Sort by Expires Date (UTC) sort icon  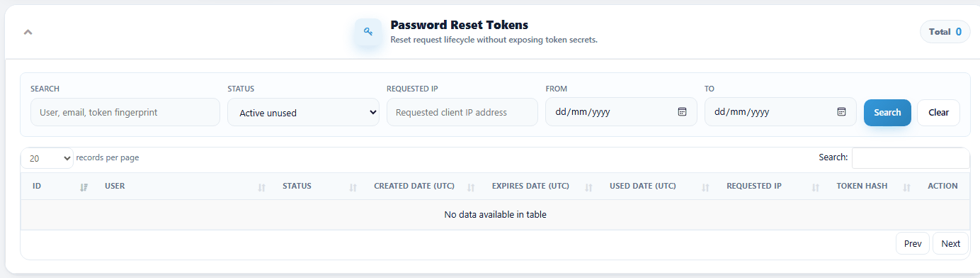tap(588, 187)
